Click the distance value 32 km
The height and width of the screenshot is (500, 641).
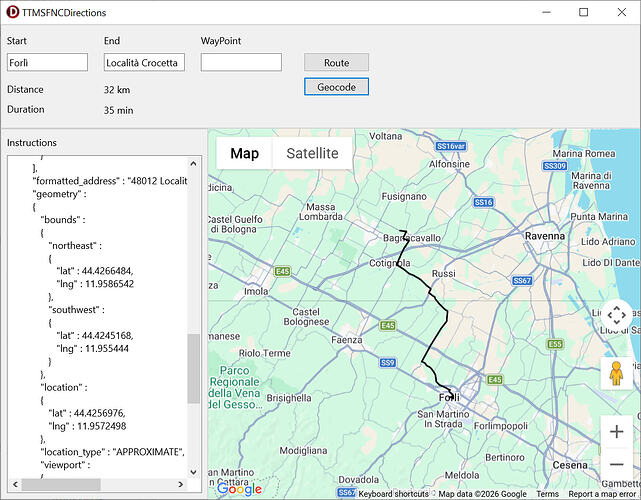click(x=117, y=90)
